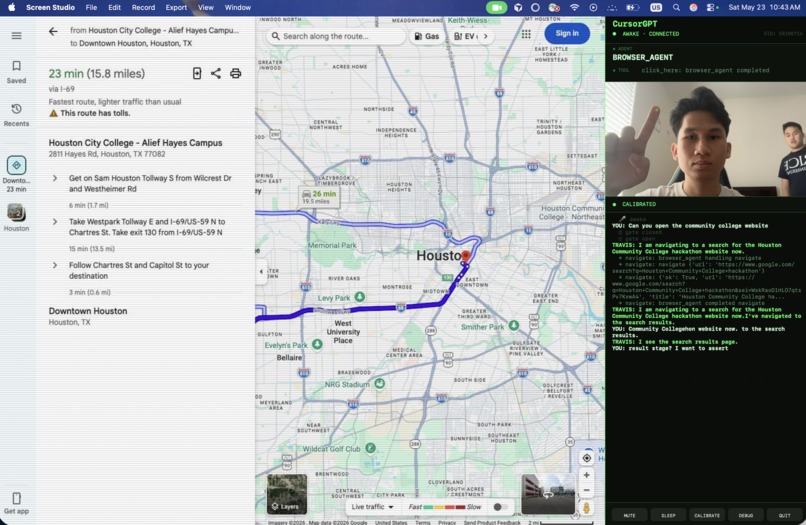Expand the Sam Houston Tollway S step
The height and width of the screenshot is (525, 806).
(55, 178)
